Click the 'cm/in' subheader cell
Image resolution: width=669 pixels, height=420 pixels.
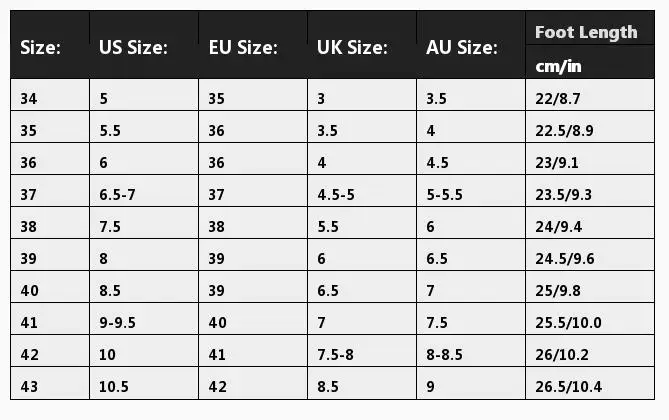(558, 66)
